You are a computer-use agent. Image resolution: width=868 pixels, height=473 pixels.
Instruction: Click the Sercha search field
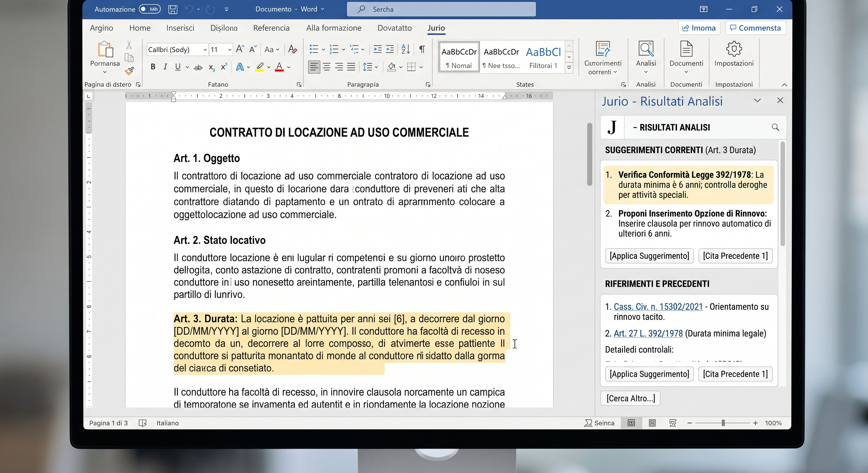pyautogui.click(x=441, y=9)
